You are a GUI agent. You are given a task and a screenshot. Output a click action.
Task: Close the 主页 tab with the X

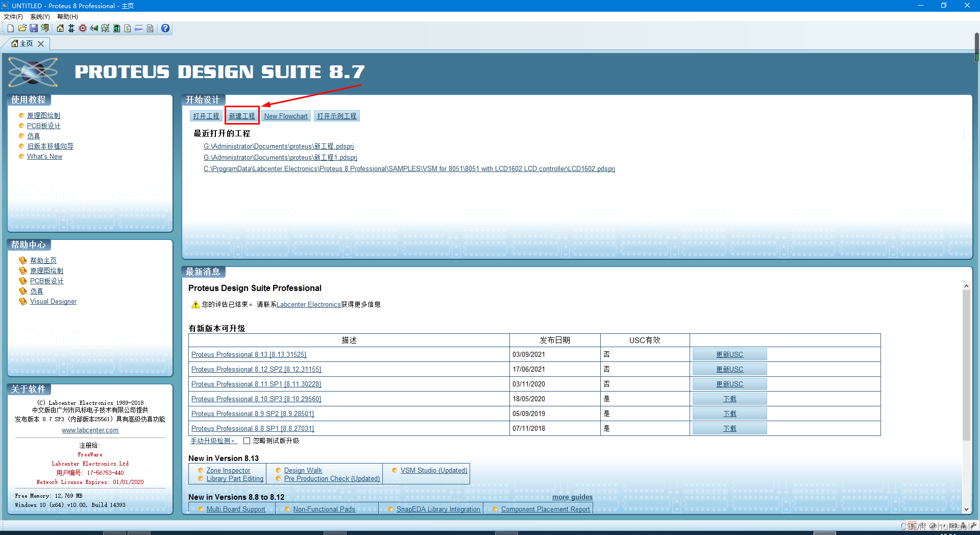coord(41,44)
